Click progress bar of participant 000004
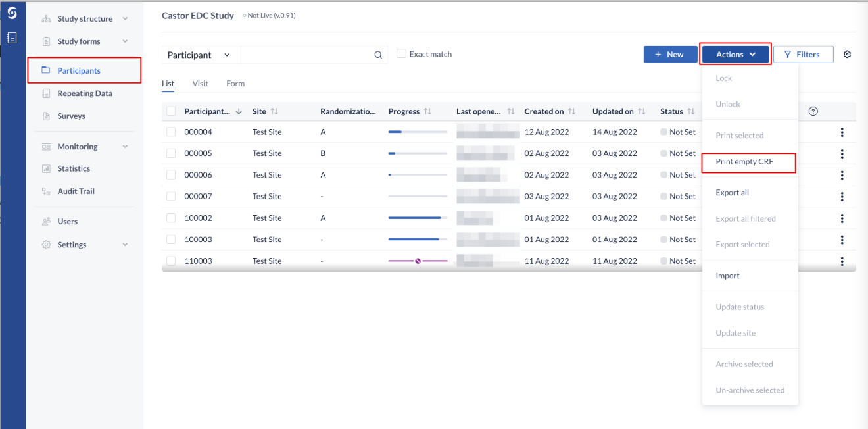The height and width of the screenshot is (429, 868). click(x=418, y=132)
